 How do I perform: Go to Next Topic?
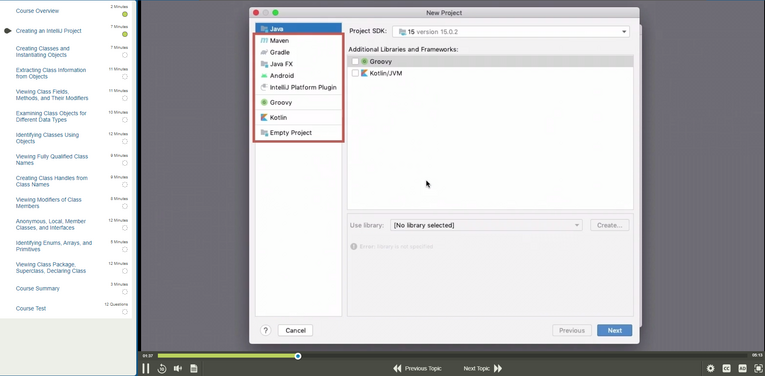coord(483,369)
